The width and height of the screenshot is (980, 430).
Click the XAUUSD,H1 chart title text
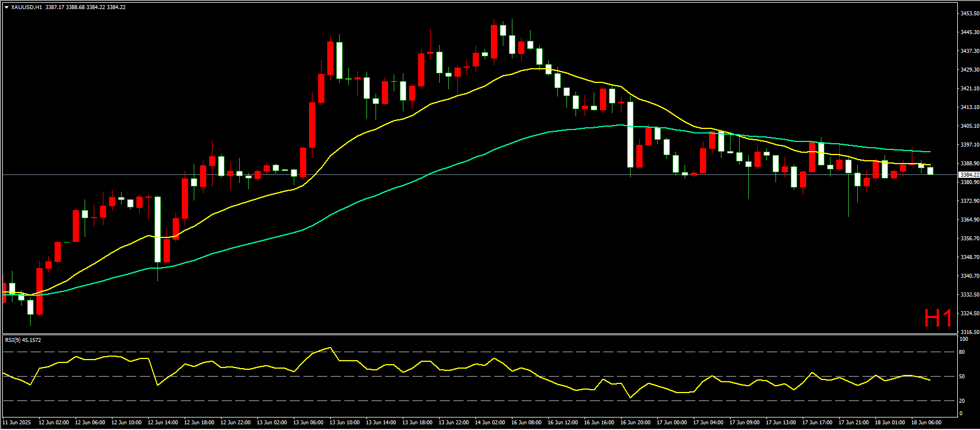click(x=26, y=7)
